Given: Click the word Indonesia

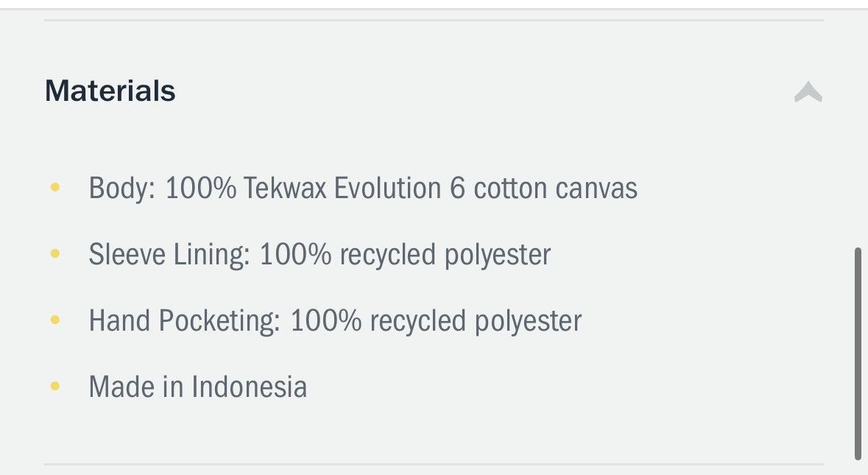Looking at the screenshot, I should [x=249, y=387].
